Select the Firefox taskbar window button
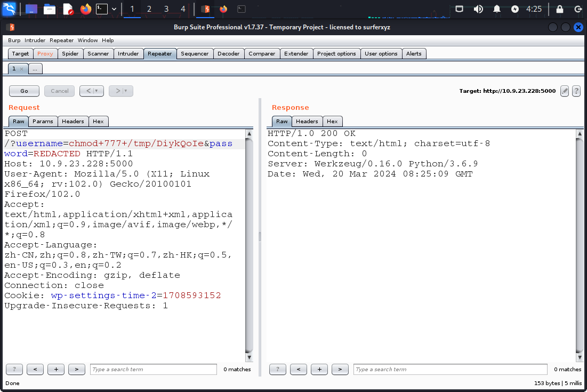This screenshot has height=392, width=587. tap(223, 9)
